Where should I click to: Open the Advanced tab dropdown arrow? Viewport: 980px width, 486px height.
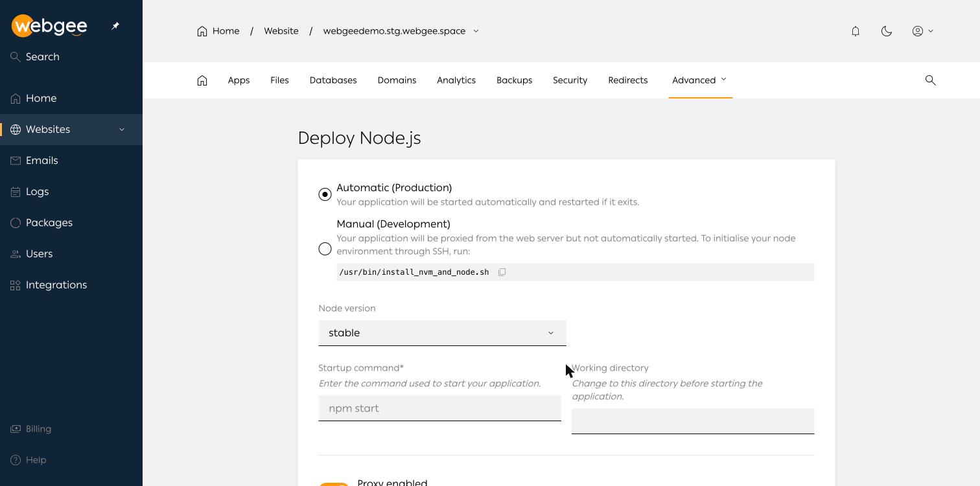click(724, 80)
